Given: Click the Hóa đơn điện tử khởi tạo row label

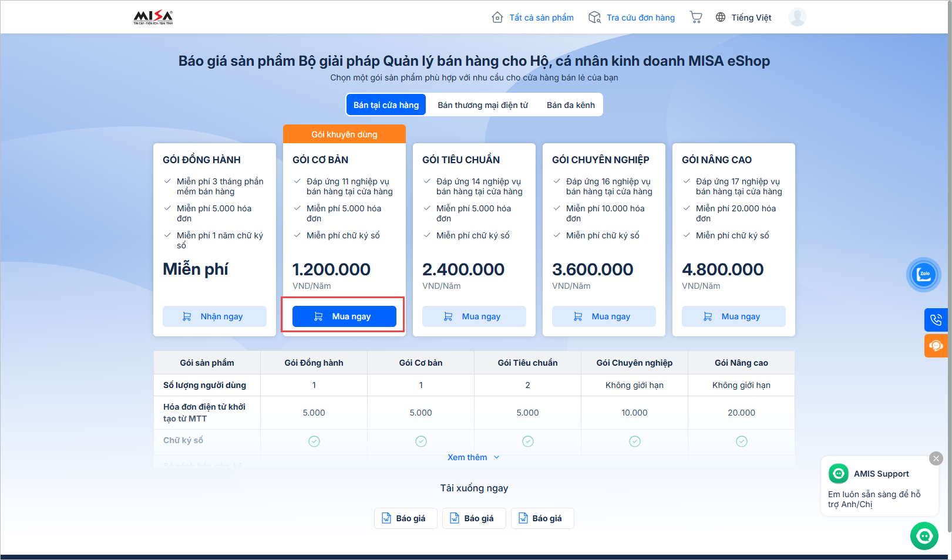Looking at the screenshot, I should click(x=204, y=413).
